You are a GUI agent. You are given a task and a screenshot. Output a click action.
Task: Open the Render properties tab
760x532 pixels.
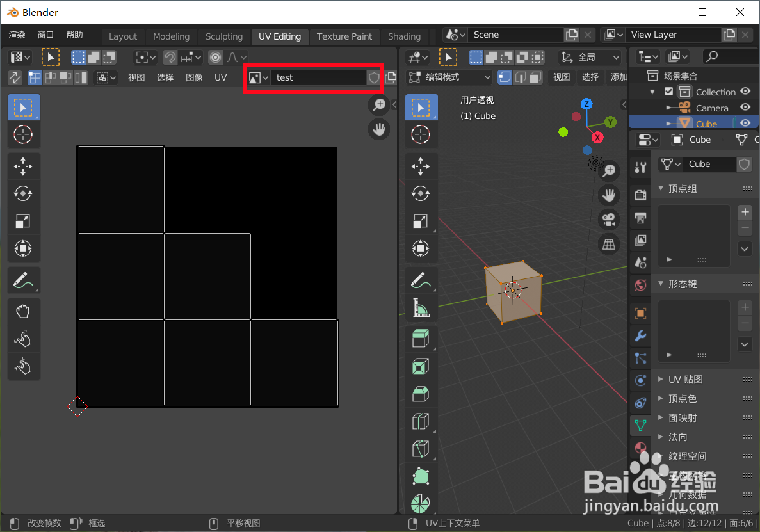pyautogui.click(x=640, y=195)
